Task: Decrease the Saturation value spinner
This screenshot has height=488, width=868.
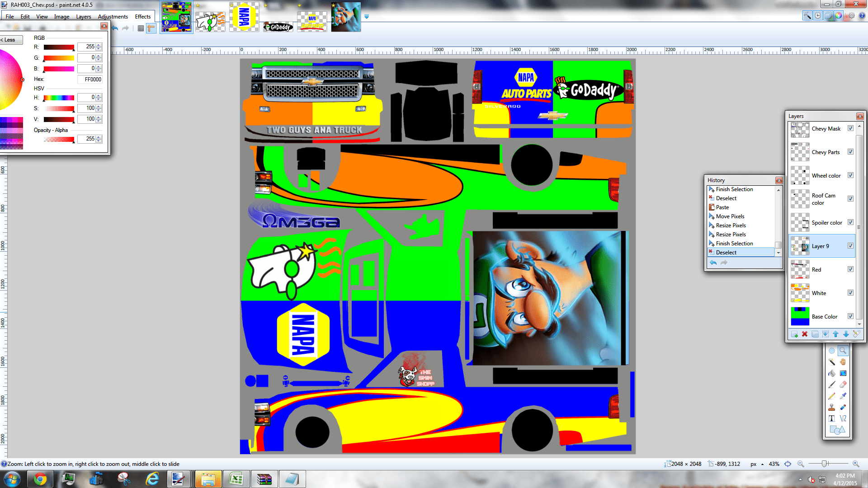Action: click(x=99, y=110)
